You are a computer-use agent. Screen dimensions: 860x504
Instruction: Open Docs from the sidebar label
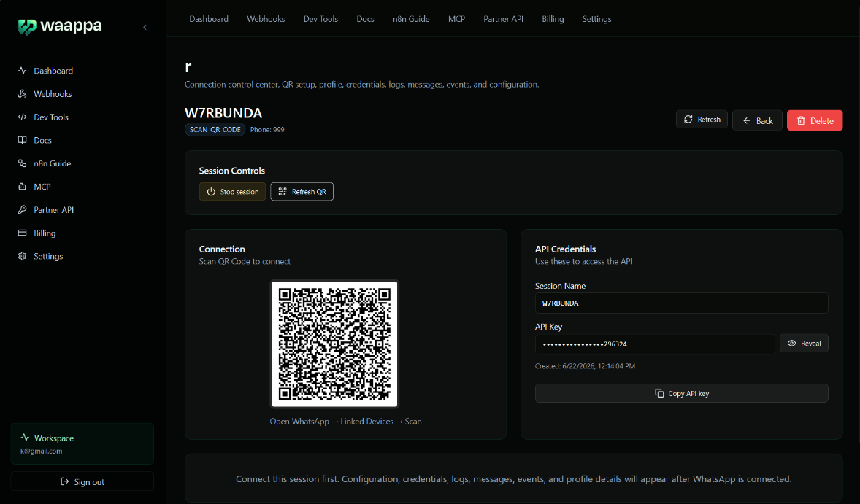(43, 140)
